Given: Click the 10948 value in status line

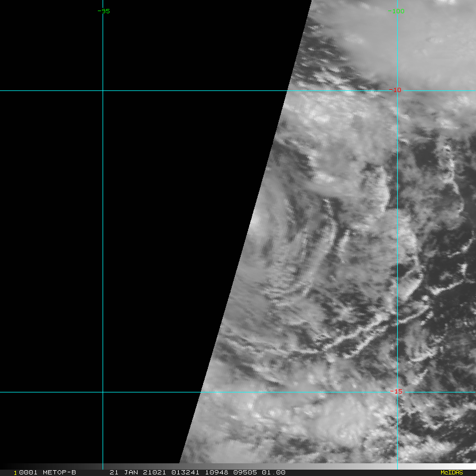Looking at the screenshot, I should 216,472.
